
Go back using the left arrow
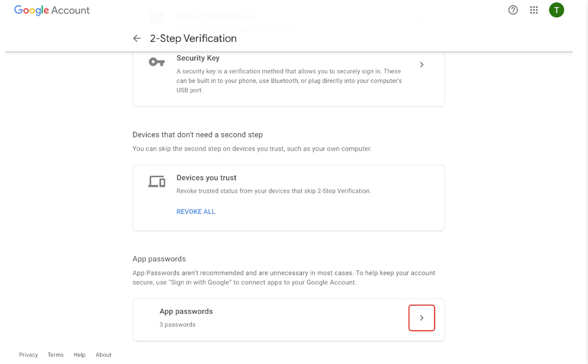pos(137,38)
